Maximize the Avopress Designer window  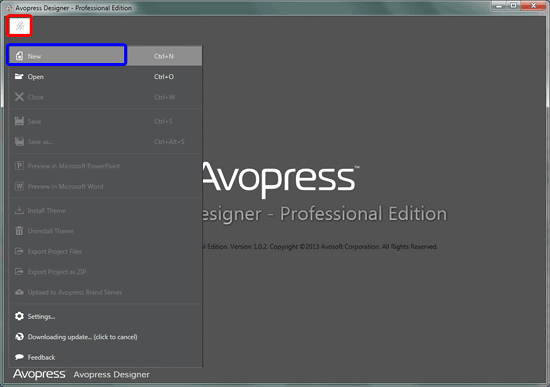point(513,6)
